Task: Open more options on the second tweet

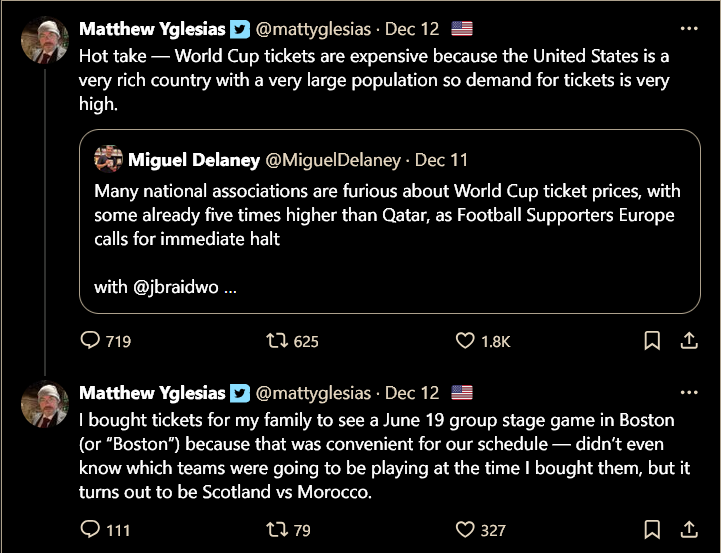Action: tap(688, 392)
